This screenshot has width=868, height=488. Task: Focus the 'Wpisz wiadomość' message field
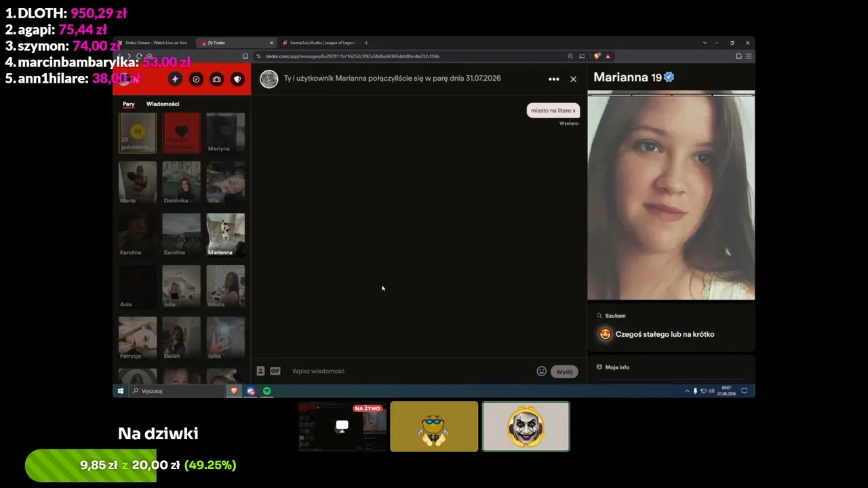tap(410, 371)
